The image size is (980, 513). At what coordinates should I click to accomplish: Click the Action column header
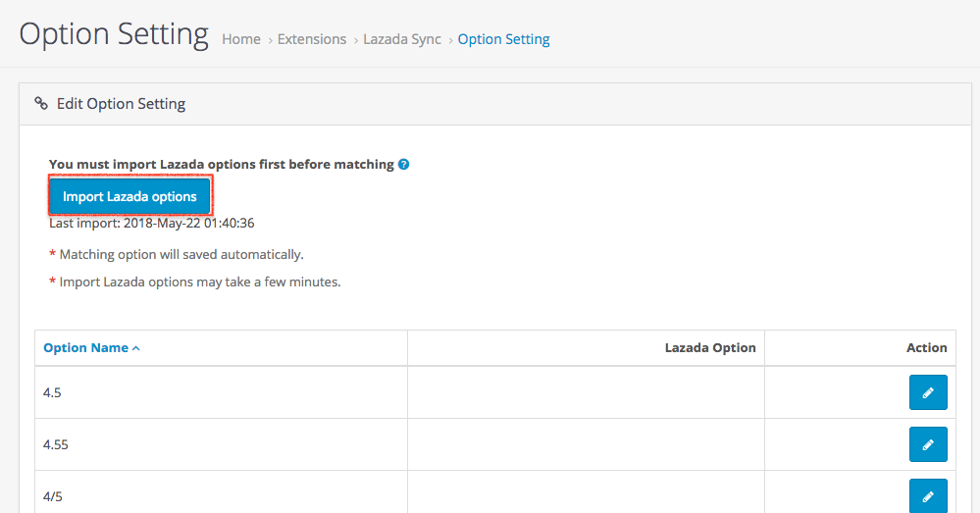pos(926,347)
